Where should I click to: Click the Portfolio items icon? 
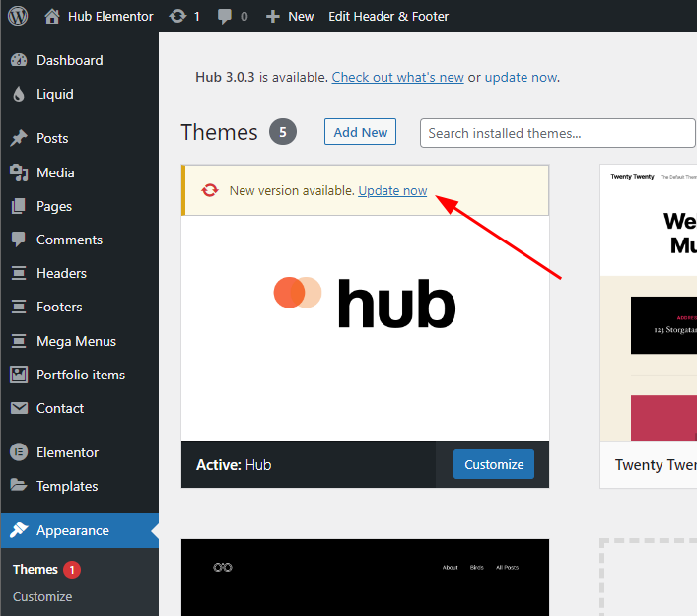tap(19, 375)
